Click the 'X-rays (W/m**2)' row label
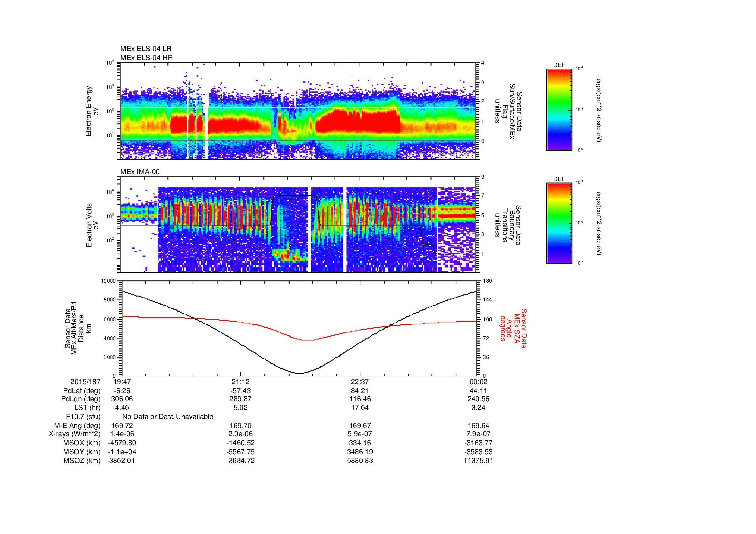756x534 pixels. 75,434
